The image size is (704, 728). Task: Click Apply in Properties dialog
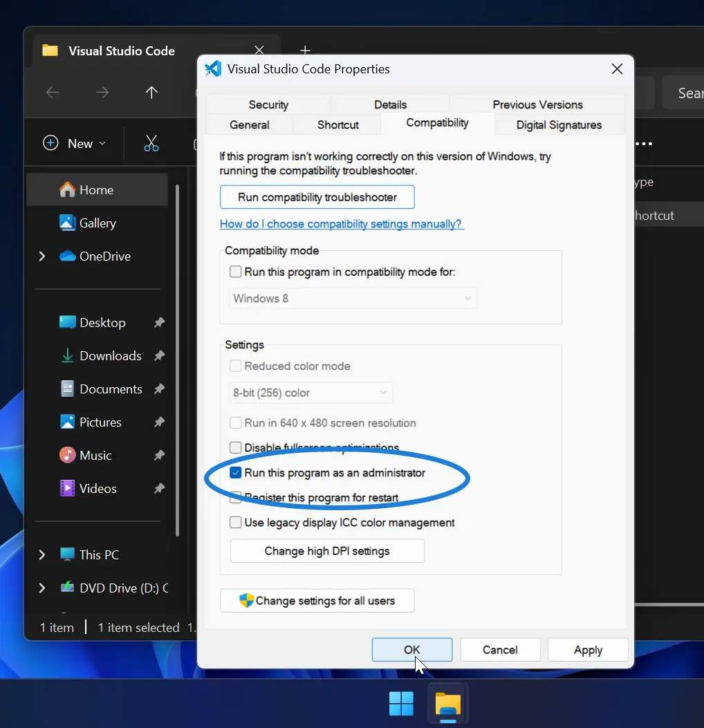point(588,650)
